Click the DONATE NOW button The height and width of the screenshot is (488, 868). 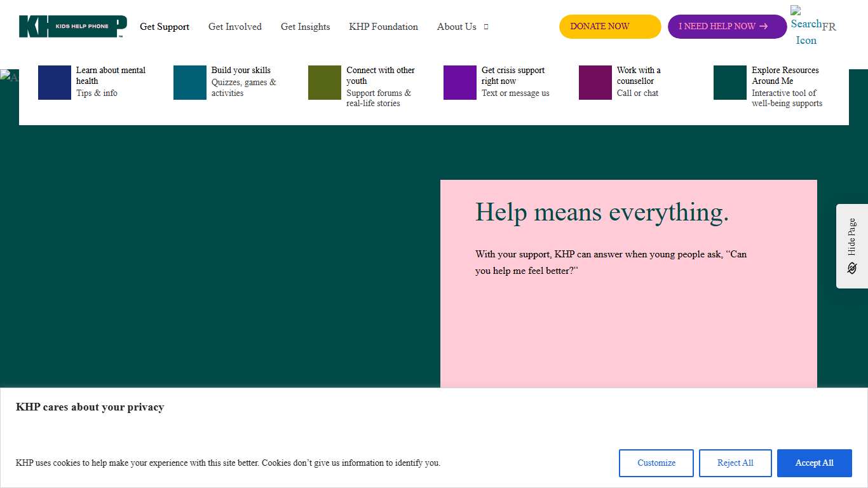[609, 26]
